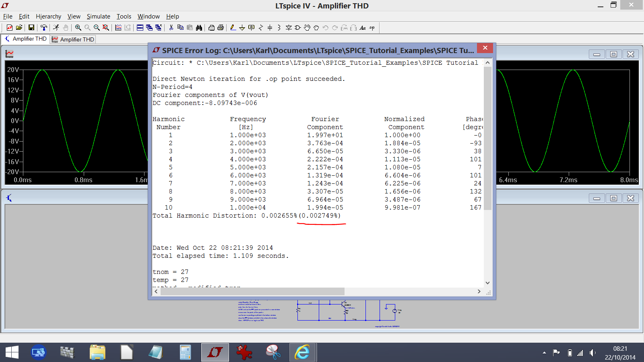Zoom in using the magnifier plus icon
The width and height of the screenshot is (644, 362).
(x=78, y=27)
